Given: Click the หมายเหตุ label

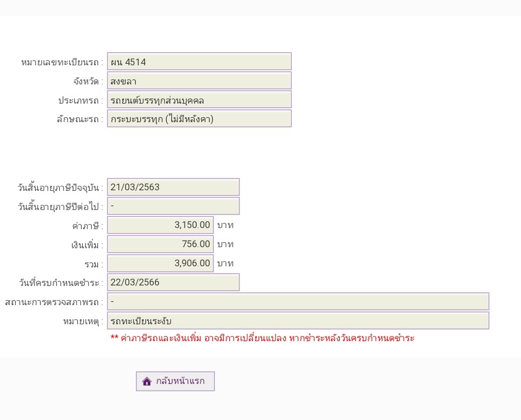Looking at the screenshot, I should pyautogui.click(x=83, y=321).
